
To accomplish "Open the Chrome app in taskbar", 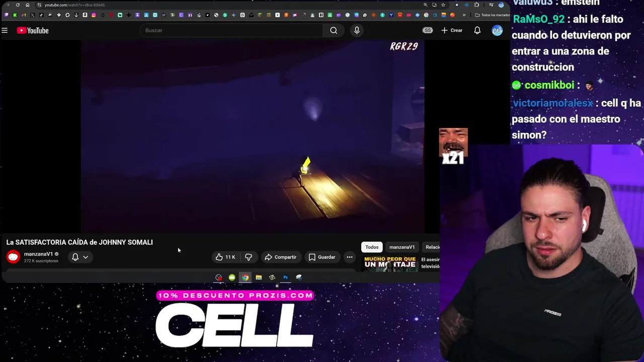I will coord(245,278).
